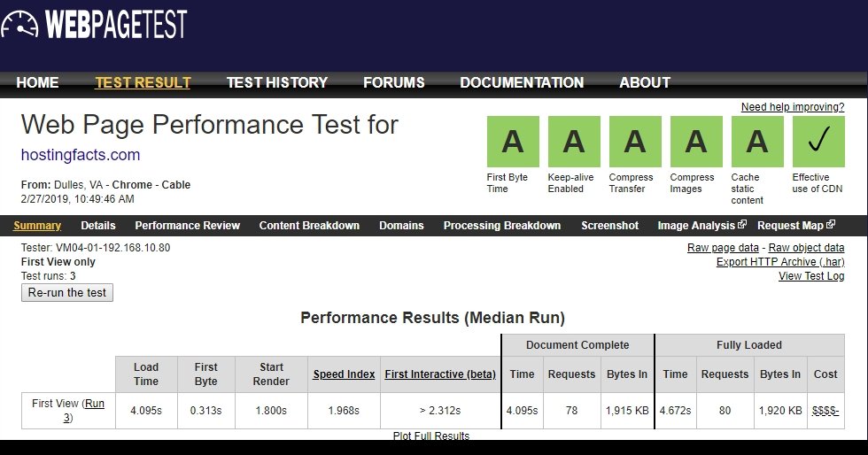Open the View Test Log link
The width and height of the screenshot is (868, 455).
[811, 275]
